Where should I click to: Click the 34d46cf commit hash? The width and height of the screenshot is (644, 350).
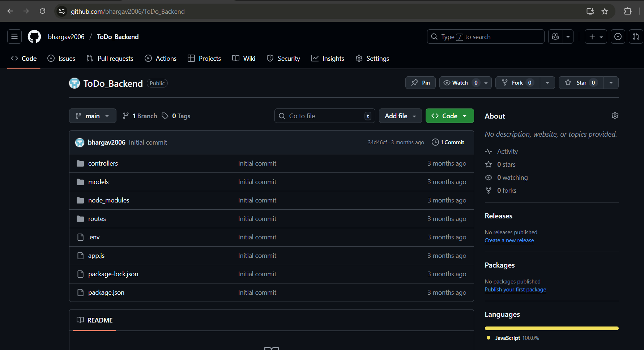(377, 142)
